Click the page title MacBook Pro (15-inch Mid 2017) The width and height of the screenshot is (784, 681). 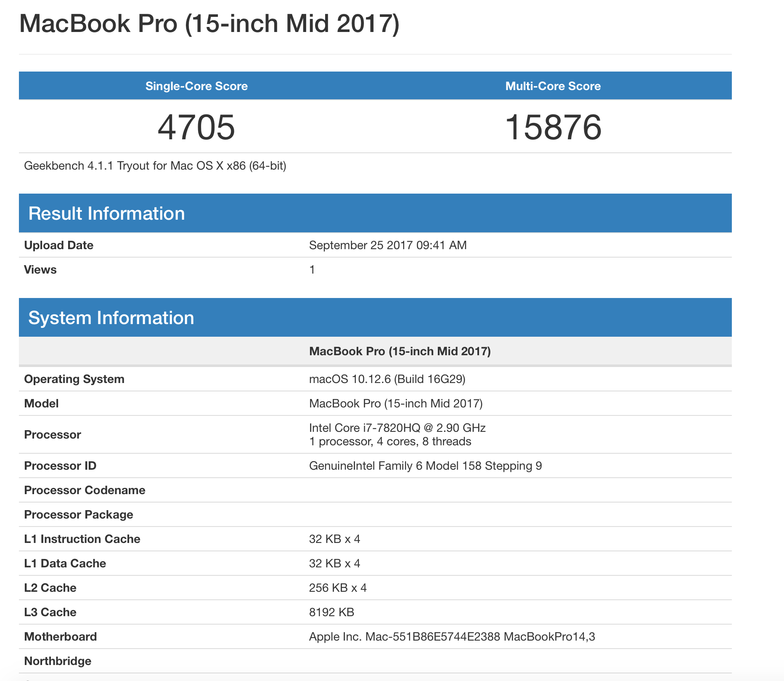point(209,24)
